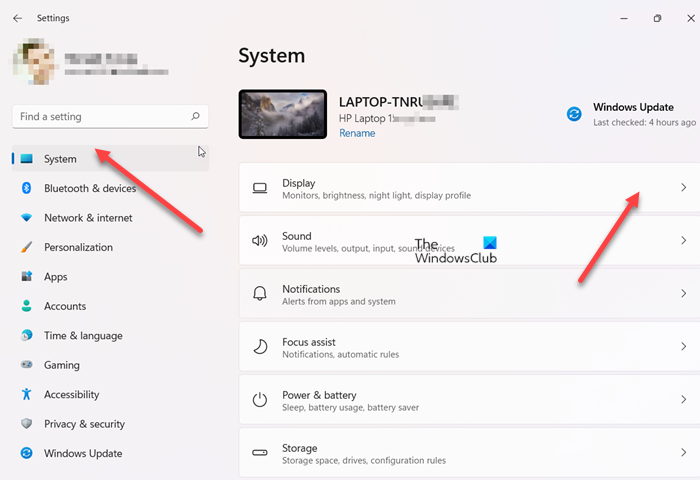Click the magnifier icon in search box
This screenshot has height=480, width=700.
tap(196, 117)
